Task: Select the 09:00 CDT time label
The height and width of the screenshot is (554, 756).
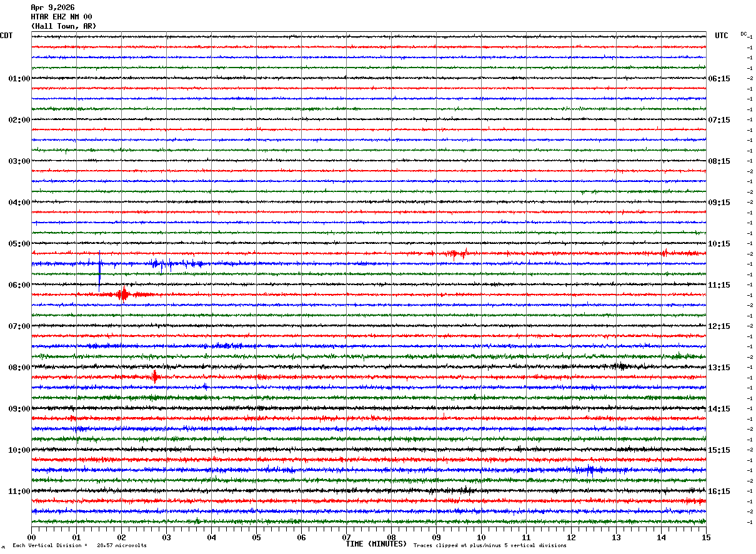Action: point(19,409)
